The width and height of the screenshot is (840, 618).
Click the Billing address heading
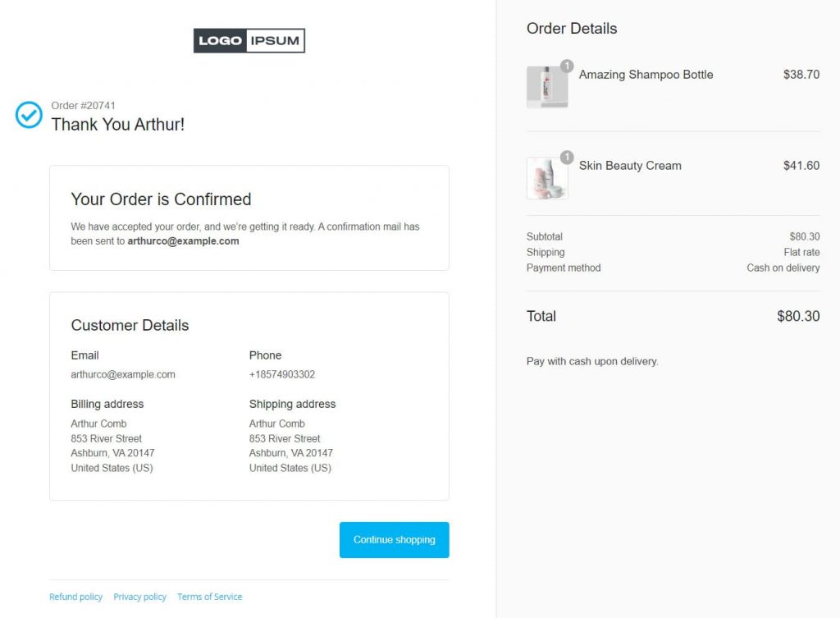point(107,404)
